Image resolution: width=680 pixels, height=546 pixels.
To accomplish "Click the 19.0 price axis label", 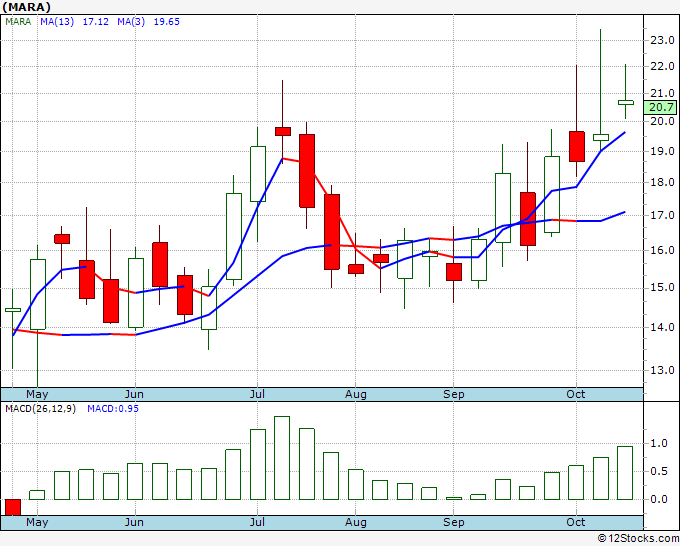I will click(x=662, y=151).
